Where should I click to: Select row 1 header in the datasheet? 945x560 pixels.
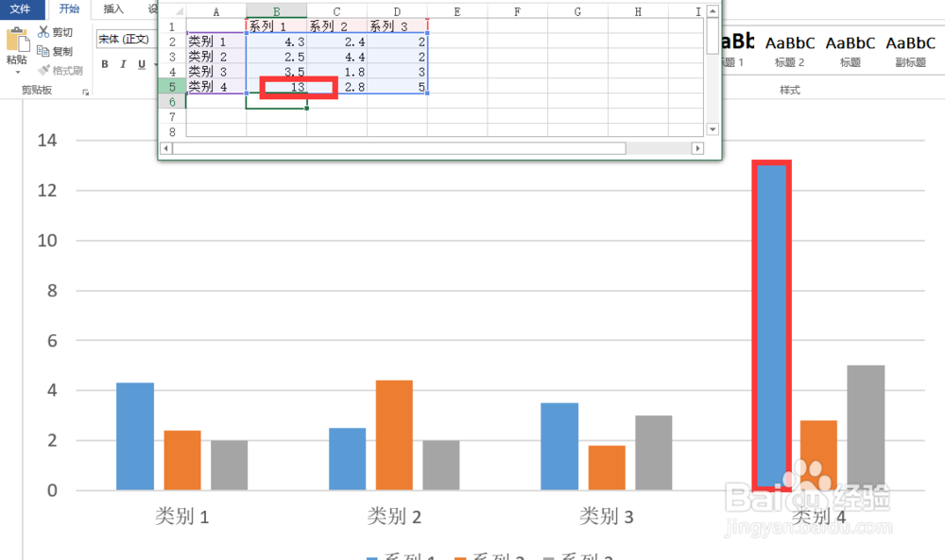click(172, 26)
